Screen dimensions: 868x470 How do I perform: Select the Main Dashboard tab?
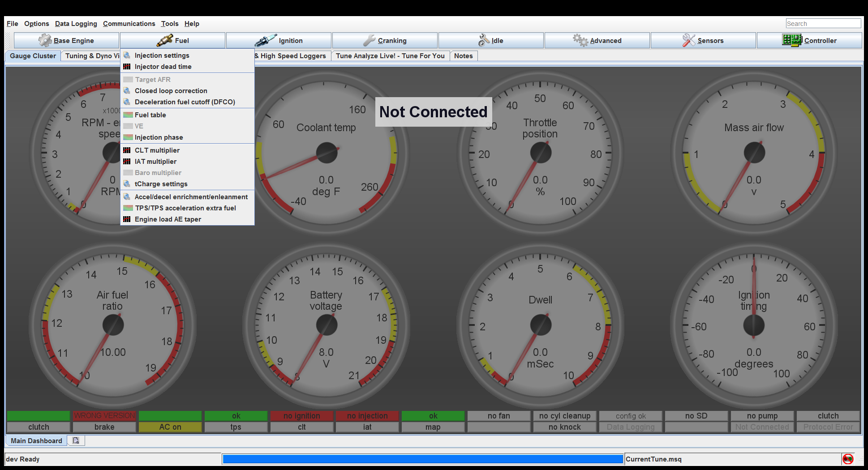tap(36, 440)
